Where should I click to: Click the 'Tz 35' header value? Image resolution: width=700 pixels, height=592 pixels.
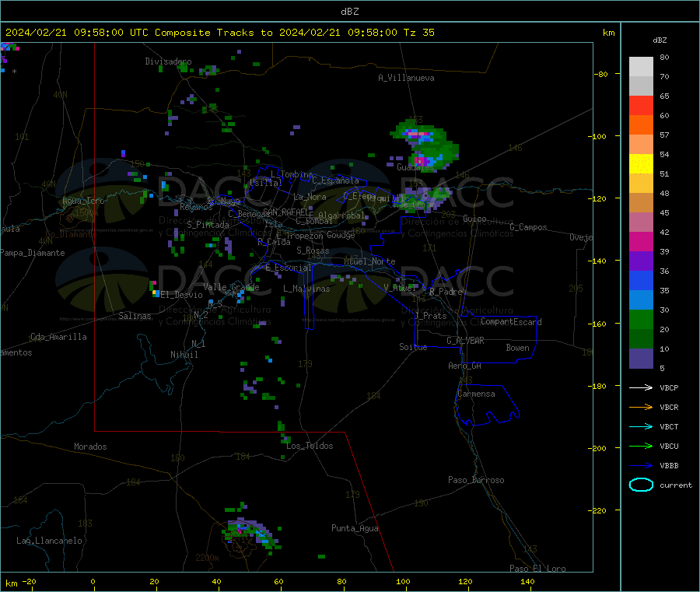coord(418,33)
